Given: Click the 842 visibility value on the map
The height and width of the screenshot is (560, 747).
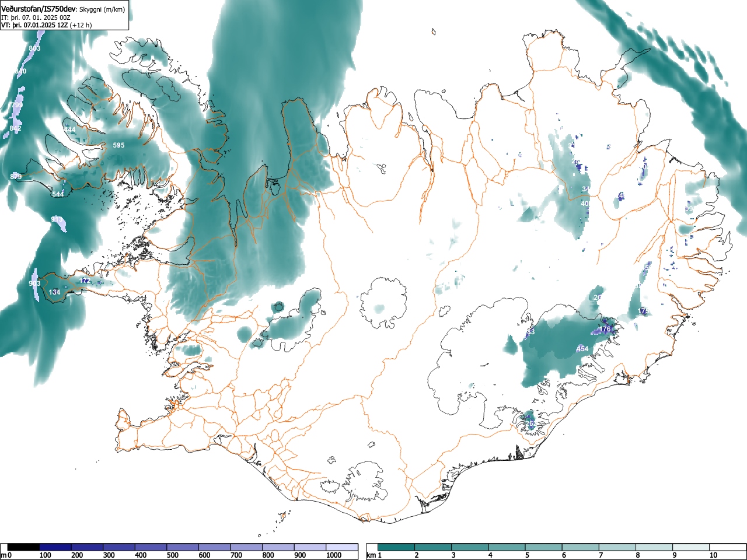Looking at the screenshot, I should [15, 128].
